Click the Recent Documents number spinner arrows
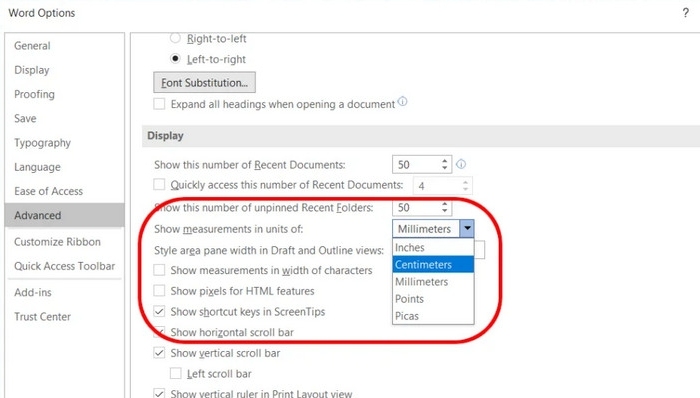The width and height of the screenshot is (700, 398). pyautogui.click(x=444, y=164)
